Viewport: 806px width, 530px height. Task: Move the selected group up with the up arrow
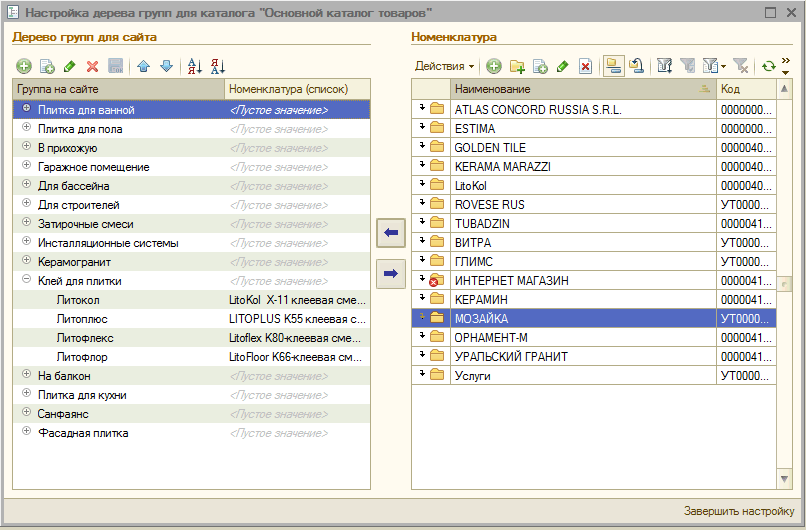click(x=143, y=66)
